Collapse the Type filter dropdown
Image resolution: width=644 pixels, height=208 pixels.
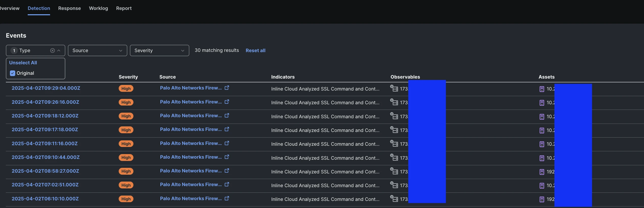59,51
